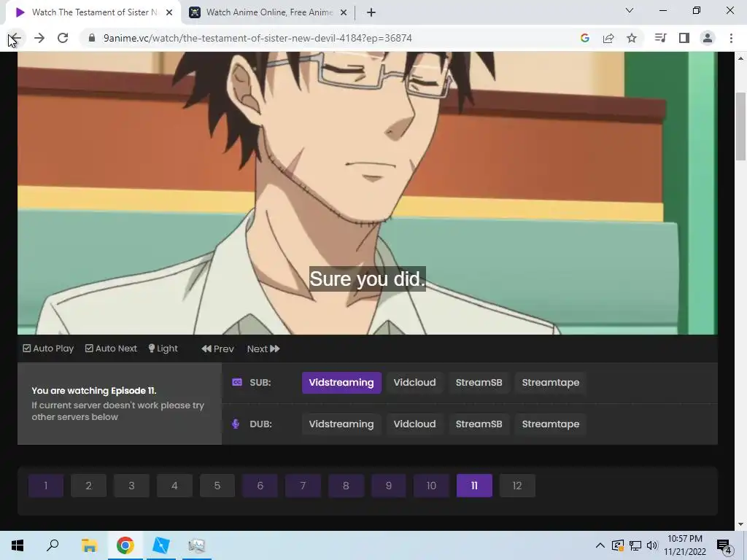The image size is (747, 560).
Task: Open new browser tab
Action: (x=371, y=12)
